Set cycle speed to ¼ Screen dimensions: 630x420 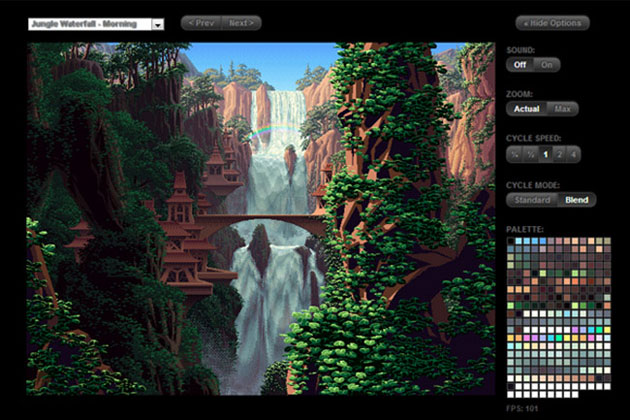(515, 154)
